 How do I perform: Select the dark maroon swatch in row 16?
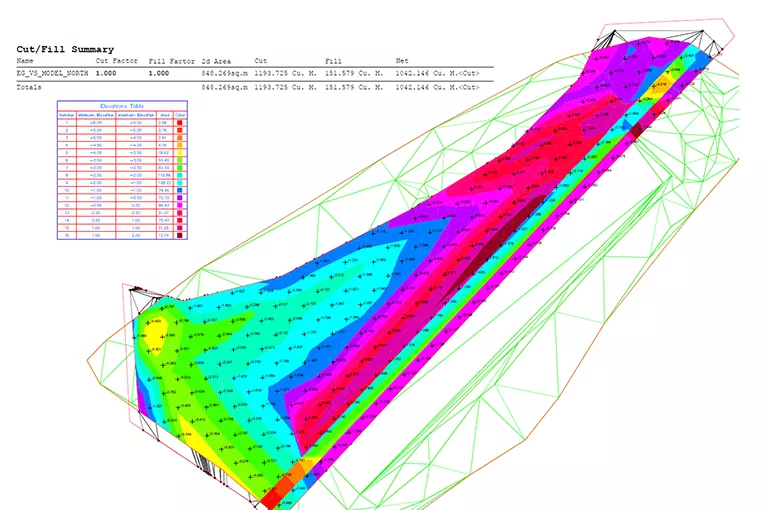click(180, 236)
